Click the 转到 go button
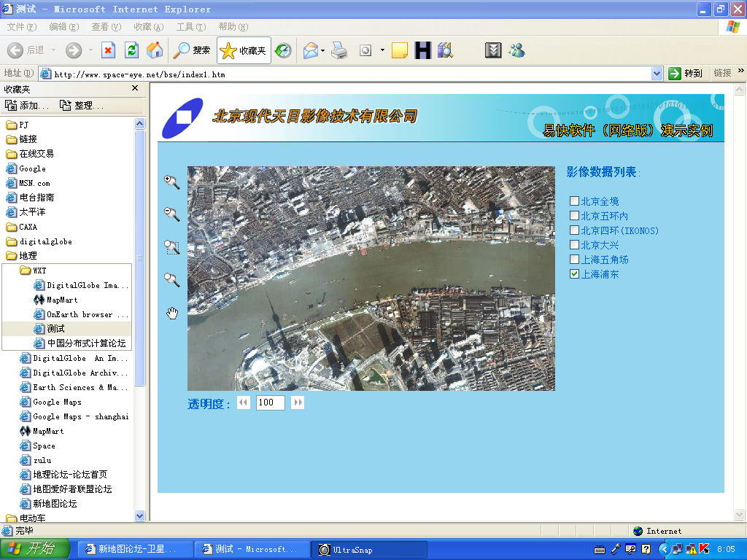Screen dimensions: 747x560 click(x=686, y=73)
